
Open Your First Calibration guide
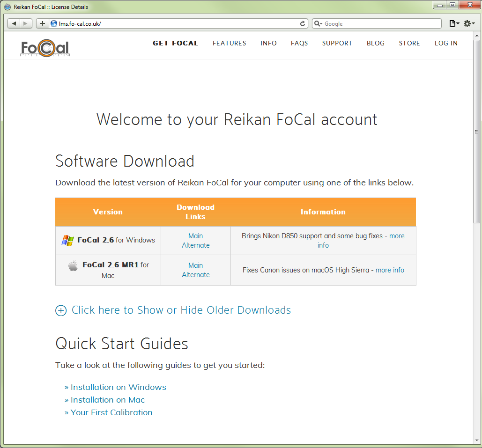(x=111, y=412)
